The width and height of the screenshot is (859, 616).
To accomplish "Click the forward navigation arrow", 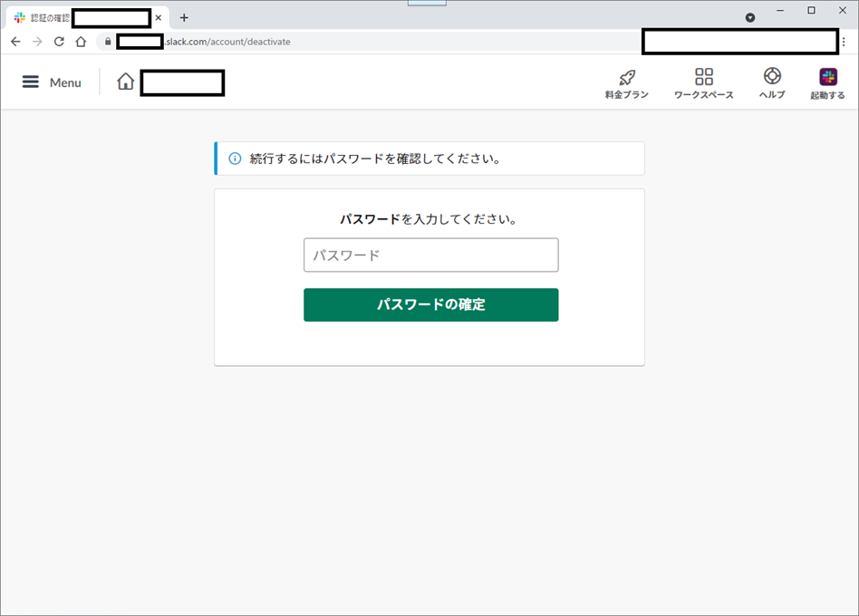I will [x=36, y=42].
